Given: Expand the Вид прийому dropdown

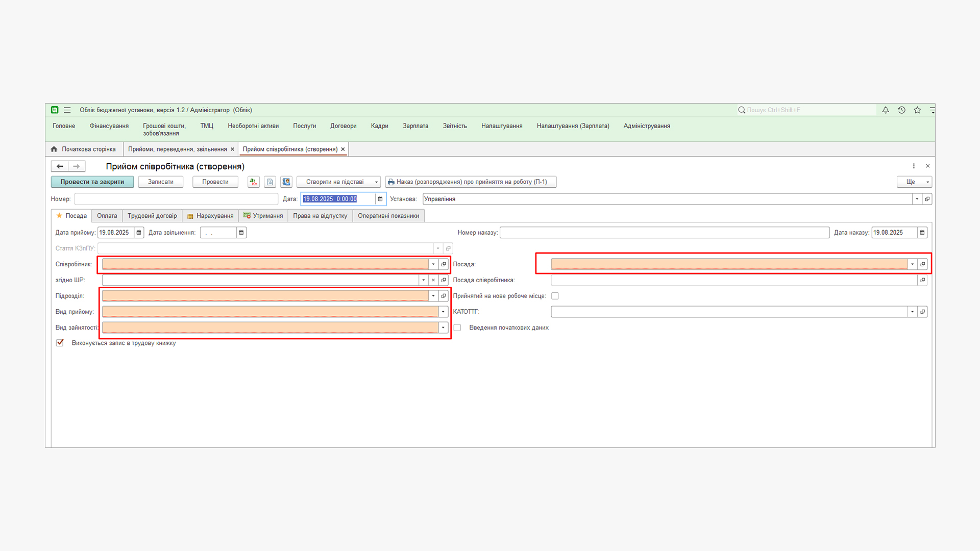Looking at the screenshot, I should (443, 312).
